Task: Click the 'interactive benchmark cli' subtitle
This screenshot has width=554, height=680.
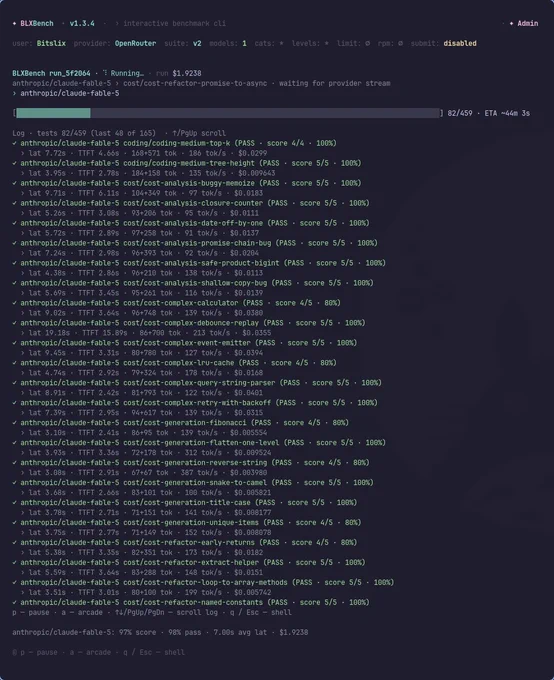Action: click(x=174, y=23)
